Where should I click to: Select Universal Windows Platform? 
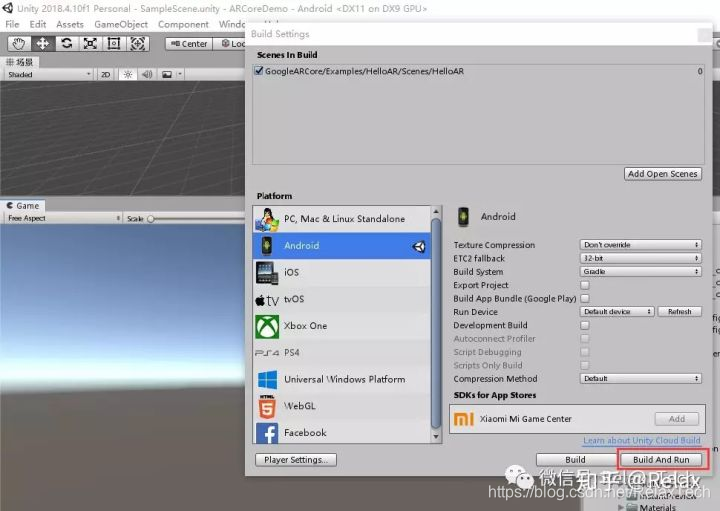coord(342,379)
